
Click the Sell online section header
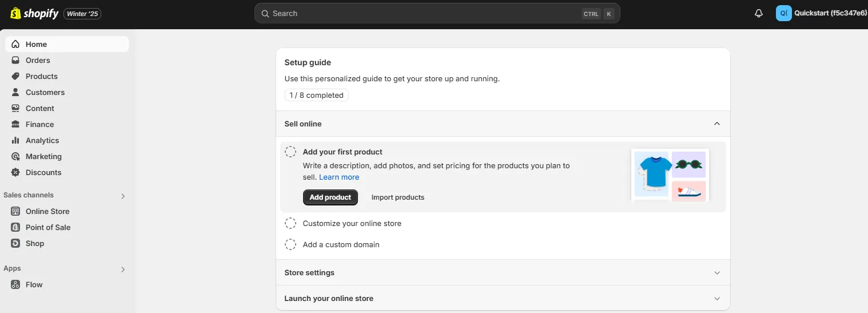(503, 124)
